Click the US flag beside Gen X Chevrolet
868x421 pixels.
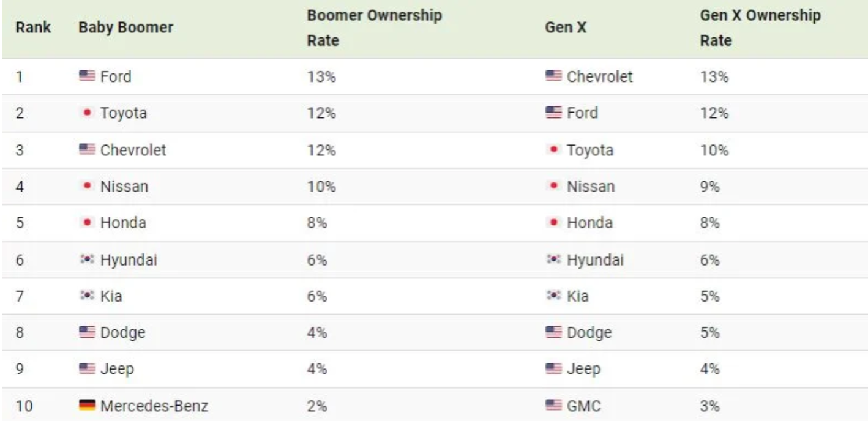pyautogui.click(x=553, y=76)
